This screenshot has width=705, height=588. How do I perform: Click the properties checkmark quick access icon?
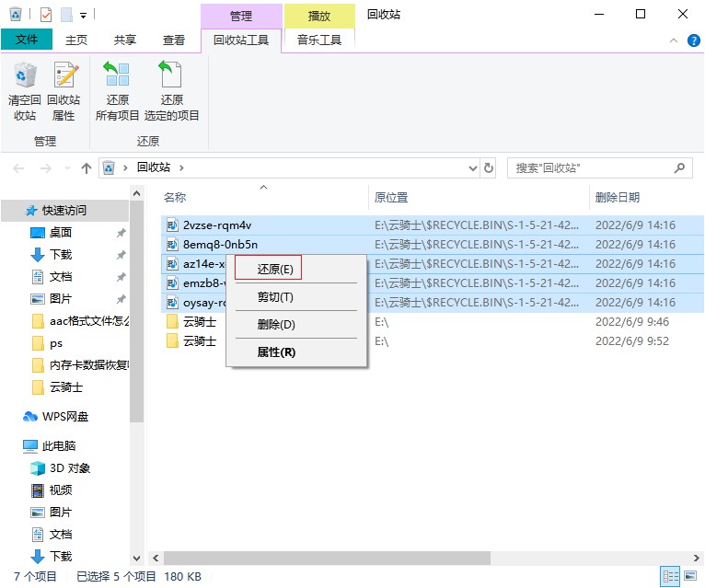coord(46,15)
